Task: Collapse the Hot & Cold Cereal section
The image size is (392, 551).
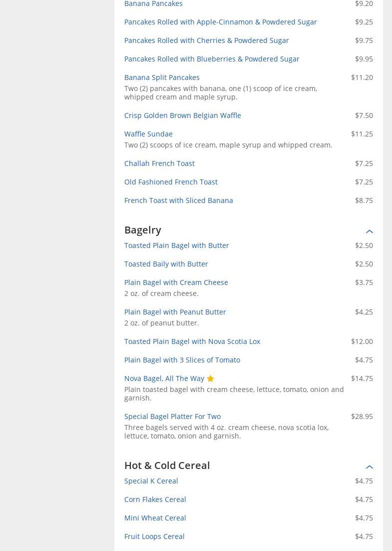Action: tap(369, 466)
